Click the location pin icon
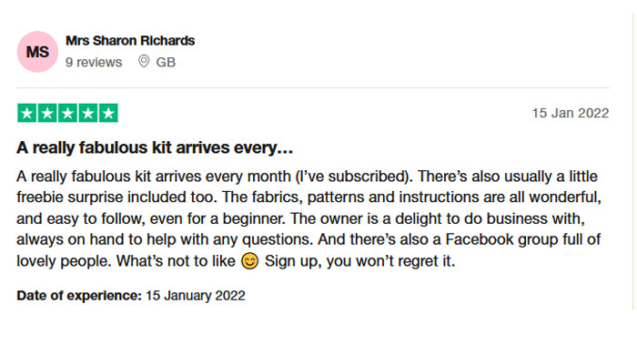 pos(144,62)
